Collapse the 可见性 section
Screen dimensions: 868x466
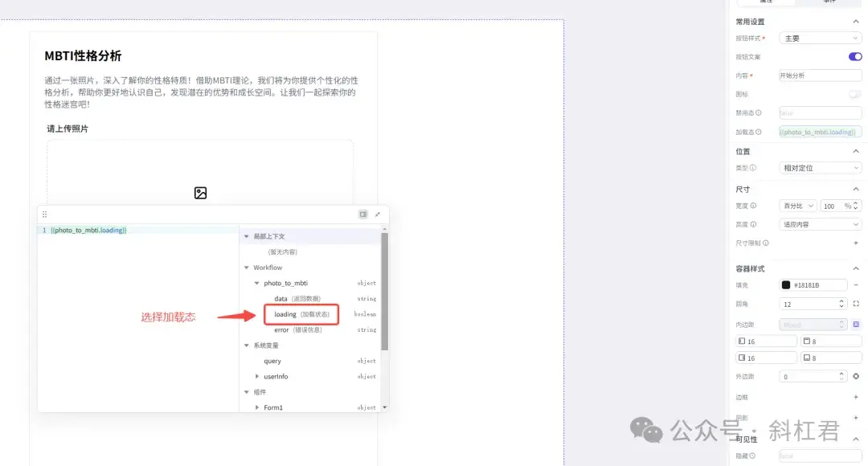[x=856, y=439]
